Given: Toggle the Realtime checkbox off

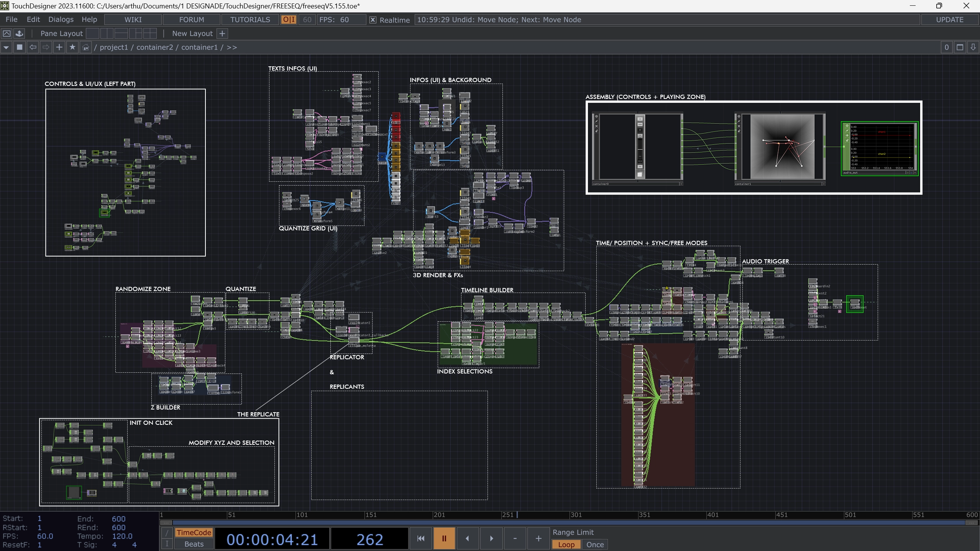Looking at the screenshot, I should (372, 20).
